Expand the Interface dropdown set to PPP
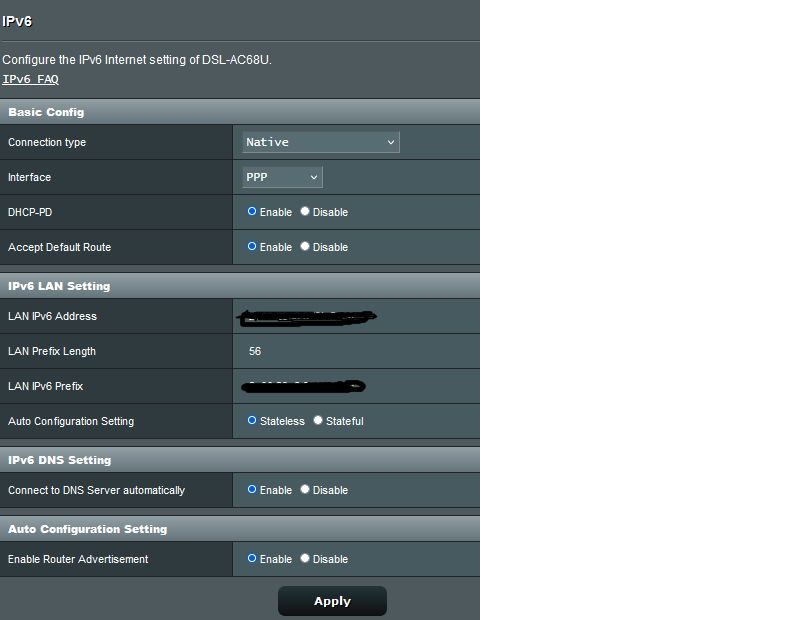Image resolution: width=800 pixels, height=620 pixels. click(x=282, y=177)
